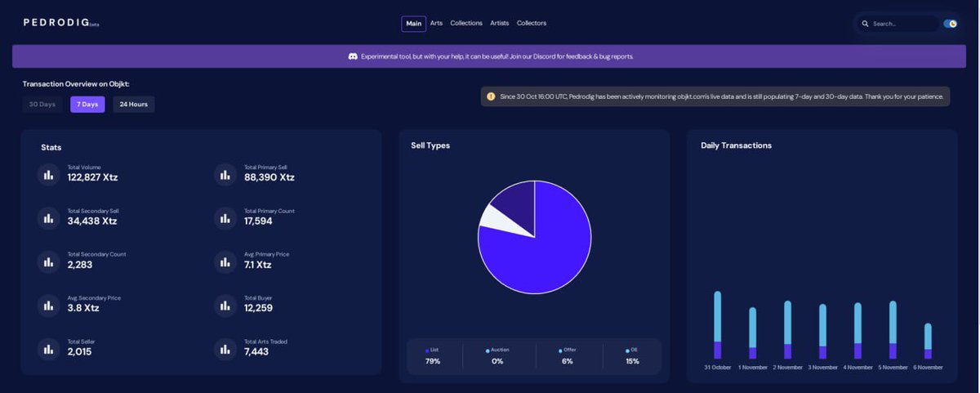This screenshot has height=393, width=980.
Task: Click the warning icon in the notice
Action: (491, 96)
